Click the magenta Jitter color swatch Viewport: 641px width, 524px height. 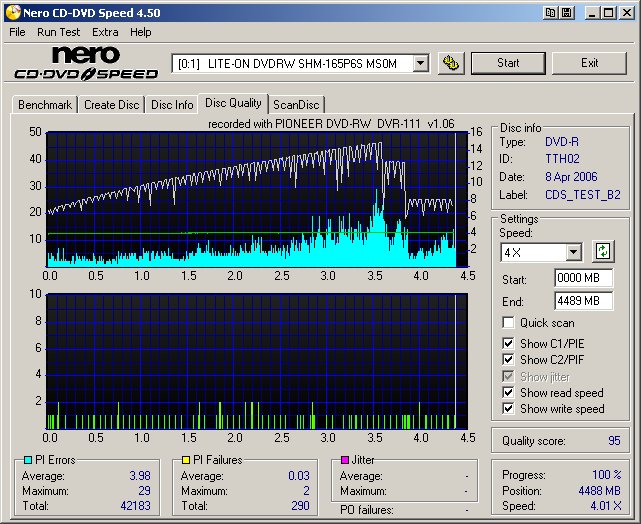(x=345, y=460)
